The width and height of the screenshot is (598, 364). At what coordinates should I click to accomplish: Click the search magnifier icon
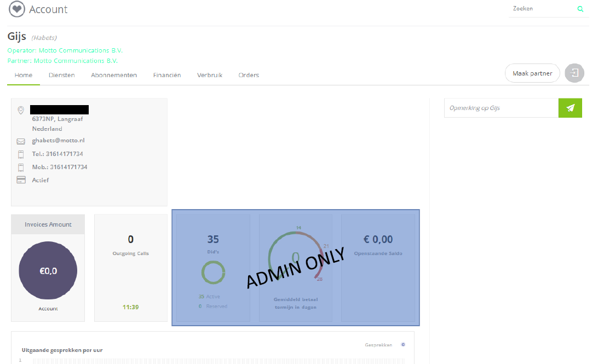[580, 9]
